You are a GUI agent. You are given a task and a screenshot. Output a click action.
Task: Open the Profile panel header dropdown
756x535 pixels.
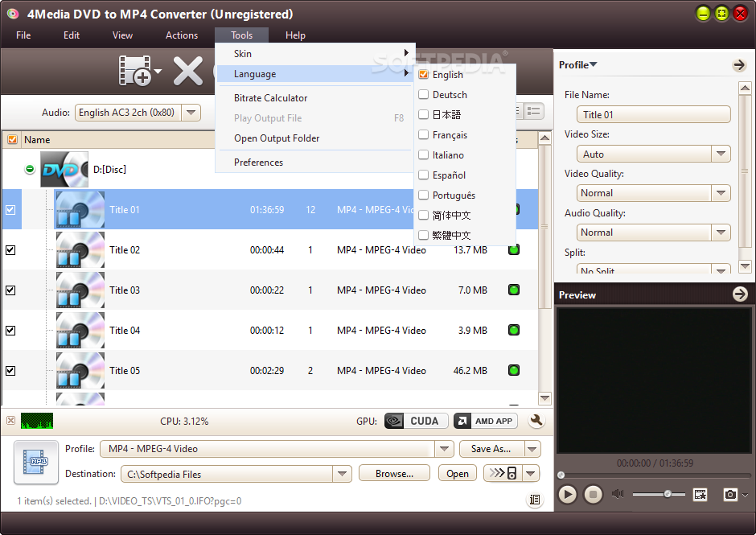click(594, 64)
